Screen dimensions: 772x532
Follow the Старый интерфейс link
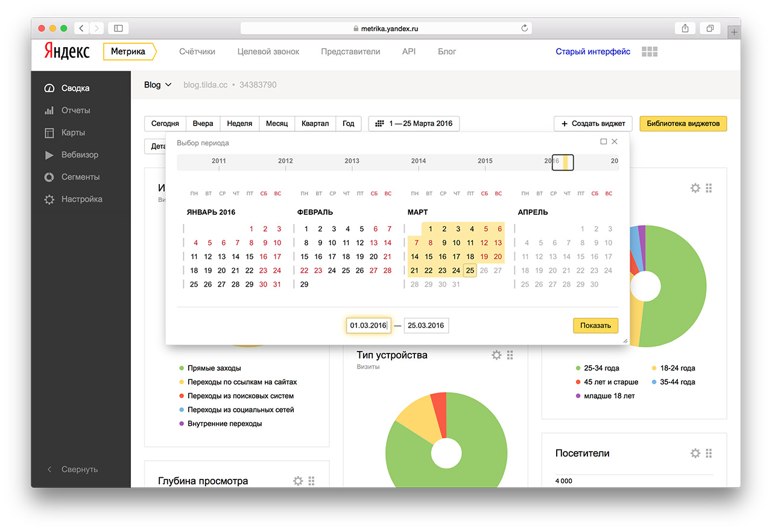593,52
